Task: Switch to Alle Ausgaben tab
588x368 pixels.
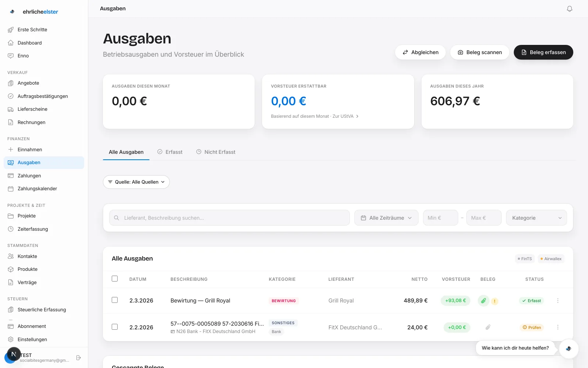Action: [126, 152]
